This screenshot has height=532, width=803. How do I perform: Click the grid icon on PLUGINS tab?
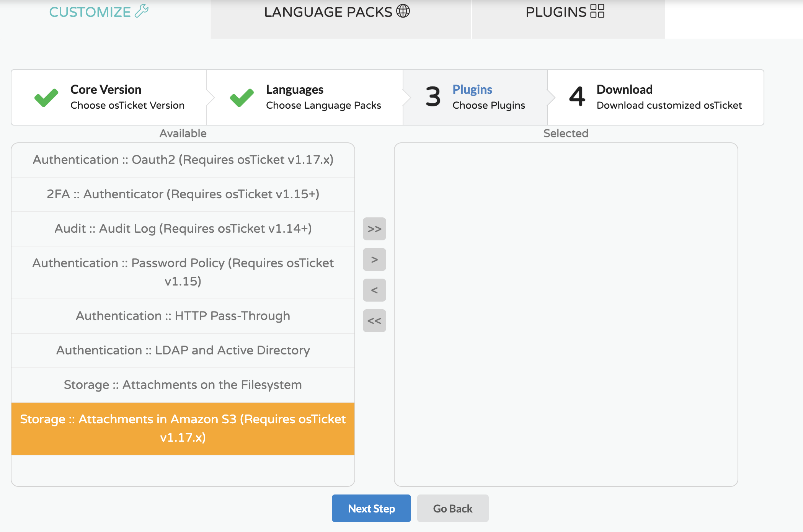pos(597,11)
